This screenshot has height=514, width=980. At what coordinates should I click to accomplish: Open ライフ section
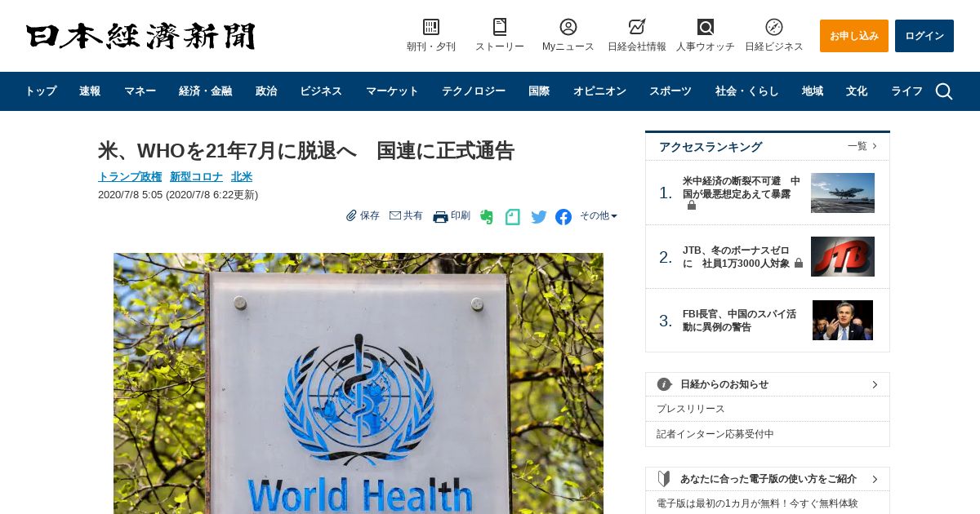(906, 91)
